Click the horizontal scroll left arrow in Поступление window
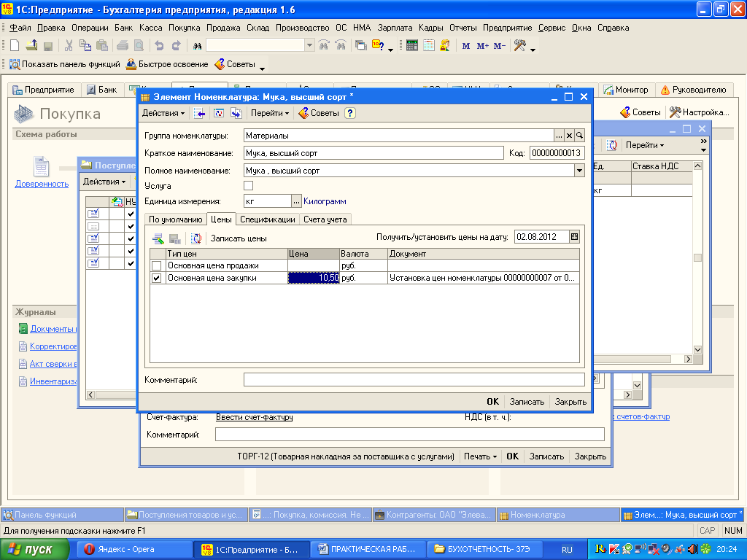Viewport: 747px width, 560px height. click(90, 394)
